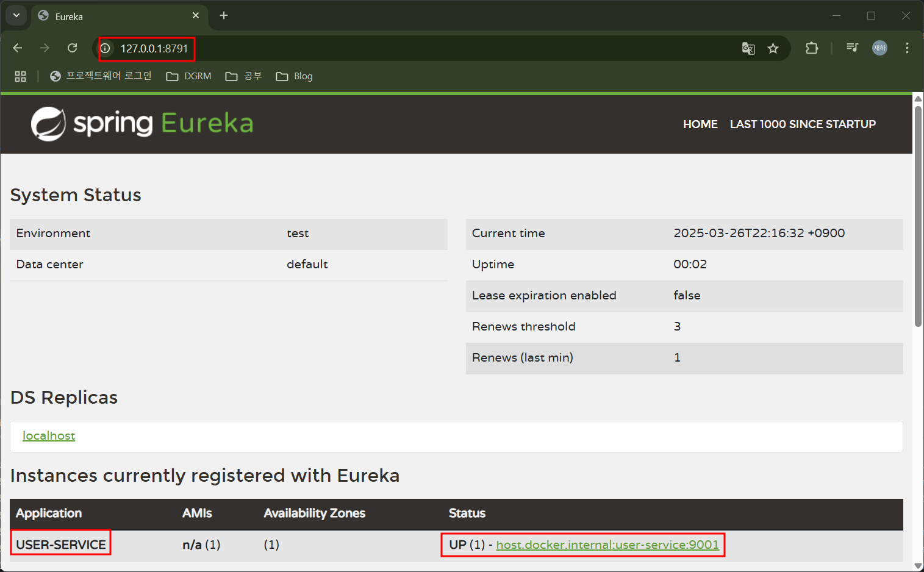This screenshot has width=924, height=572.
Task: Click the browser back arrow
Action: click(x=18, y=48)
